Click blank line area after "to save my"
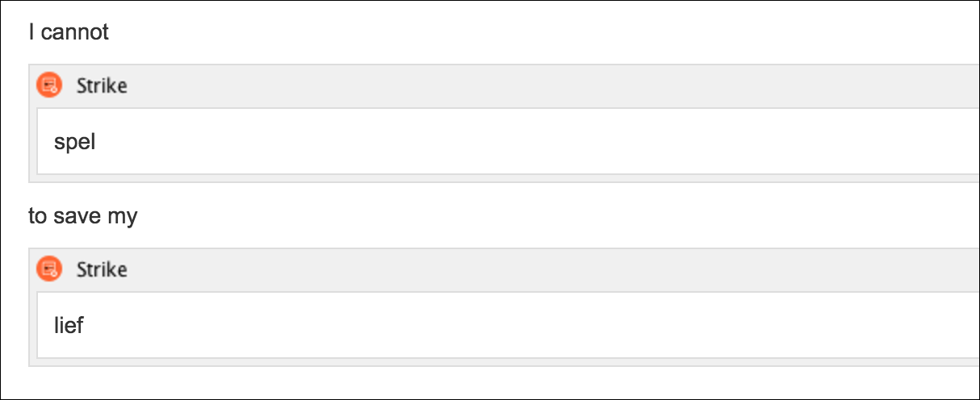Image resolution: width=980 pixels, height=400 pixels. click(557, 217)
